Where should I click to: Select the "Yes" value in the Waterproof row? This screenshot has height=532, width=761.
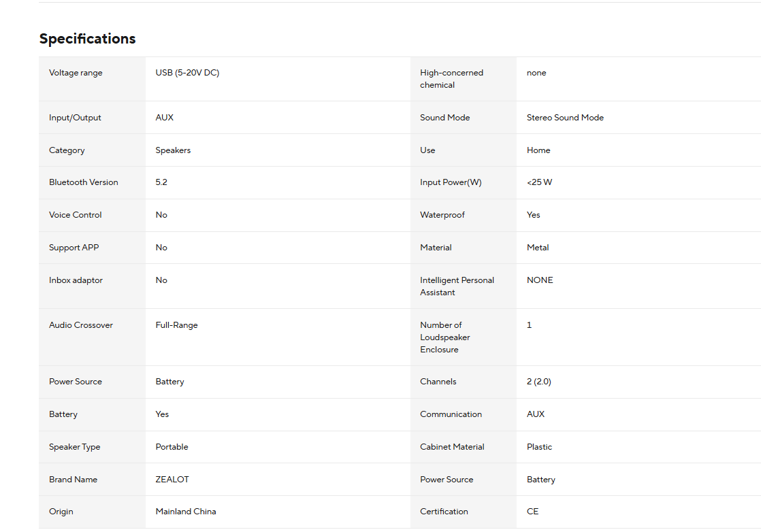(x=534, y=215)
